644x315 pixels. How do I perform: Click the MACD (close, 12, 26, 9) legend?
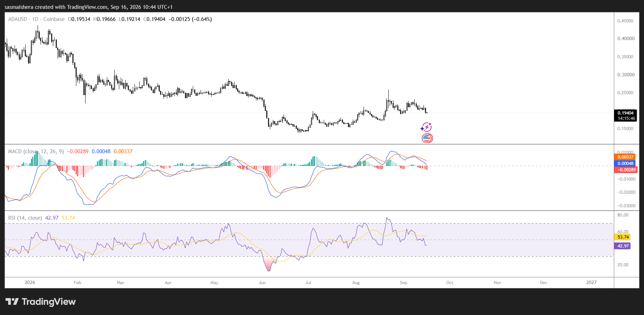pyautogui.click(x=36, y=151)
